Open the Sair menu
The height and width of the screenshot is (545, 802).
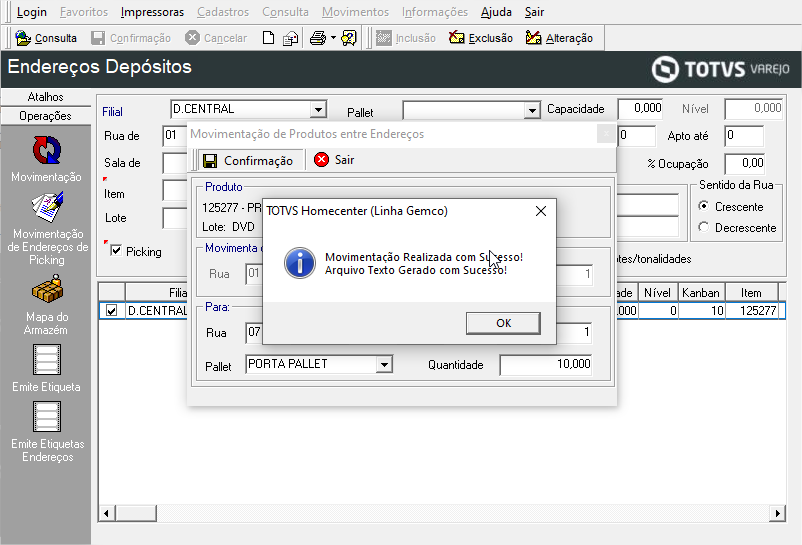coord(534,12)
